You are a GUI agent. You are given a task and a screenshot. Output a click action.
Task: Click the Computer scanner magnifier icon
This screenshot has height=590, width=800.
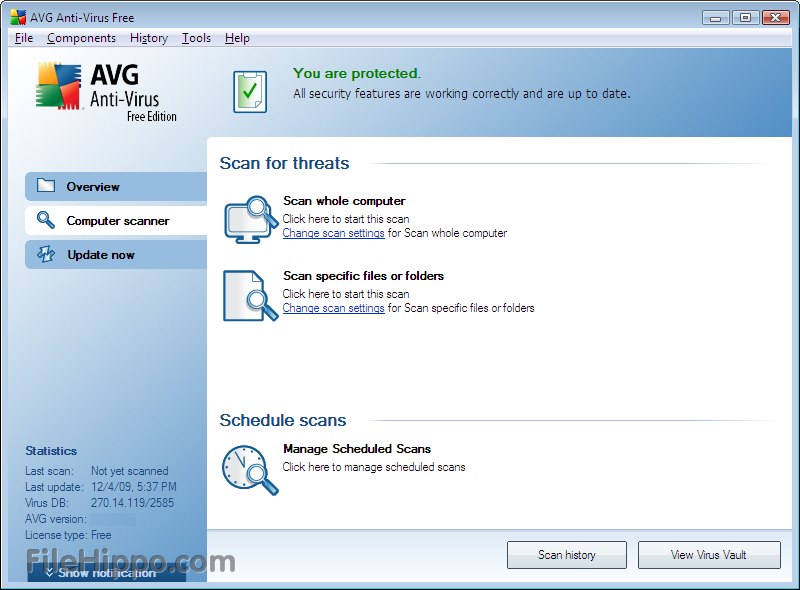click(x=45, y=220)
